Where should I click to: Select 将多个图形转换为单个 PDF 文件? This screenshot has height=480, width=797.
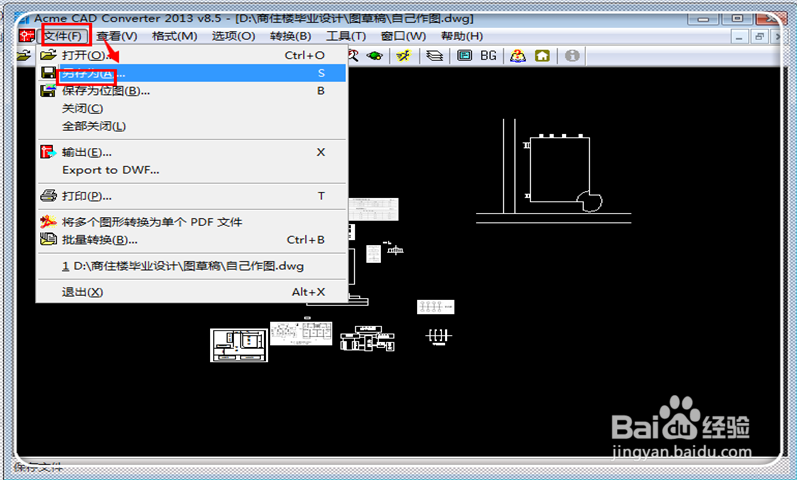point(192,222)
